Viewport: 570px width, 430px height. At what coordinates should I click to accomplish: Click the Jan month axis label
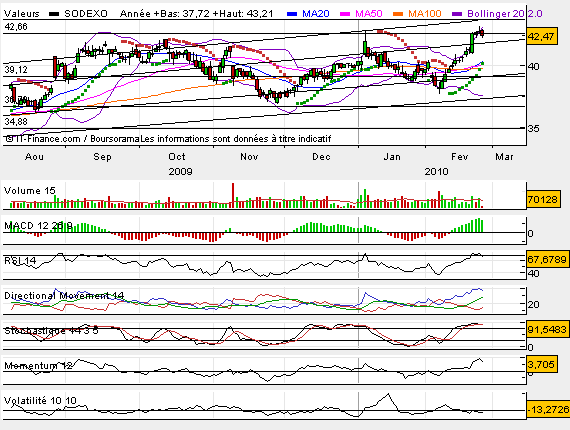(x=392, y=157)
